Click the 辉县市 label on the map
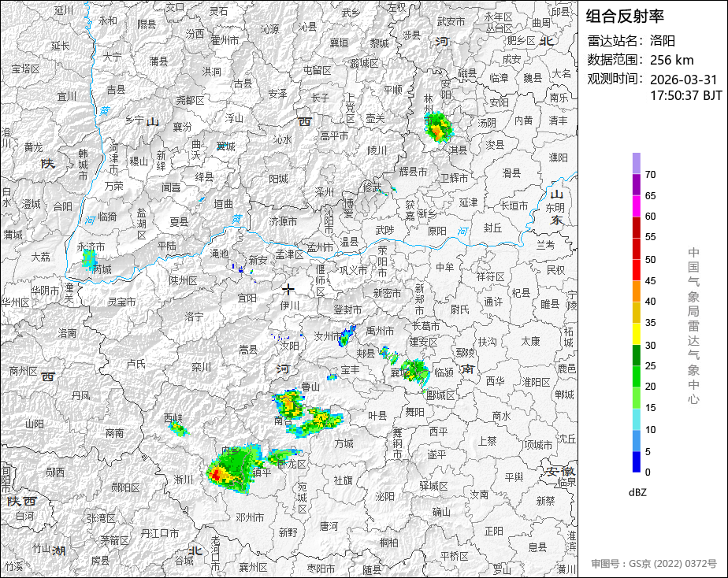Image resolution: width=728 pixels, height=578 pixels. click(x=413, y=172)
